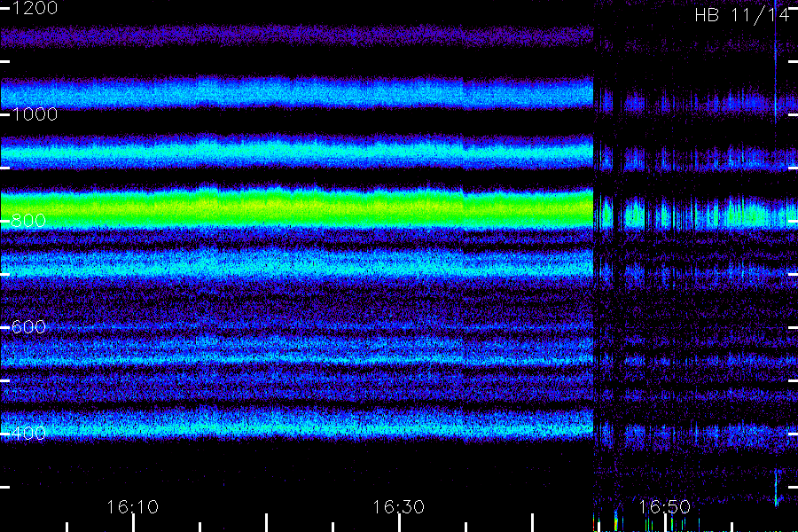Click the 1200 frequency axis label

click(x=35, y=8)
